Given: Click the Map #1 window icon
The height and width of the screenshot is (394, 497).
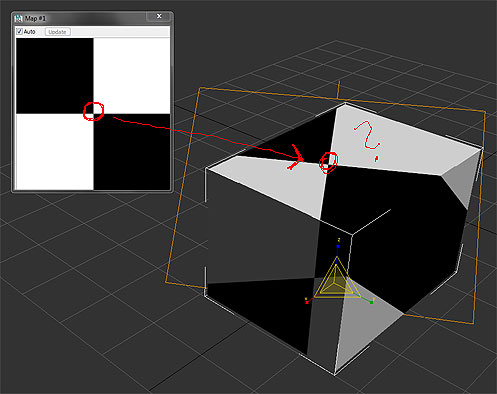Looking at the screenshot, I should [x=18, y=18].
